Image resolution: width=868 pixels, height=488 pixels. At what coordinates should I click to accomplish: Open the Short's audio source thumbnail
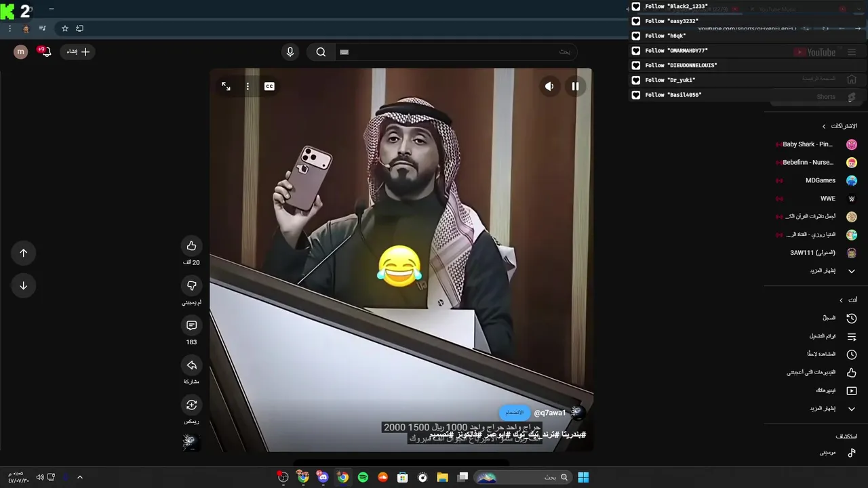click(x=190, y=442)
